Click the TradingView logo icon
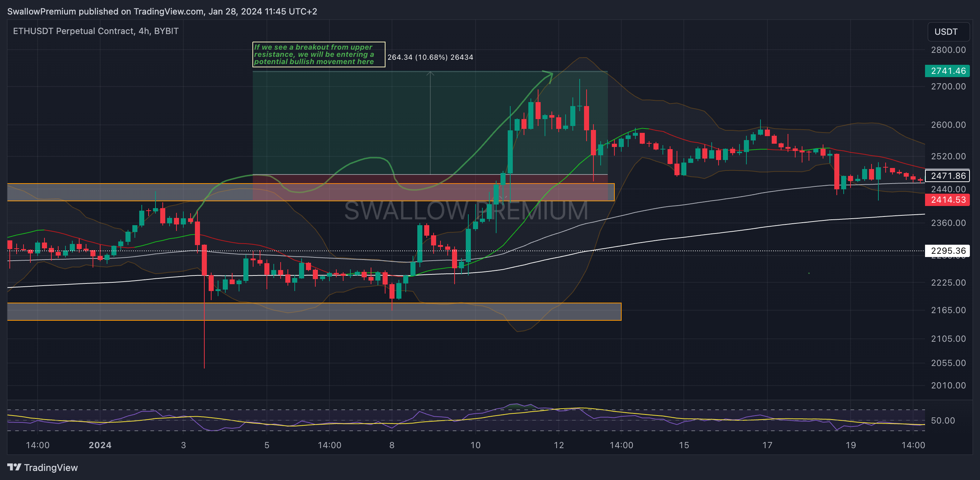The image size is (980, 480). [14, 467]
